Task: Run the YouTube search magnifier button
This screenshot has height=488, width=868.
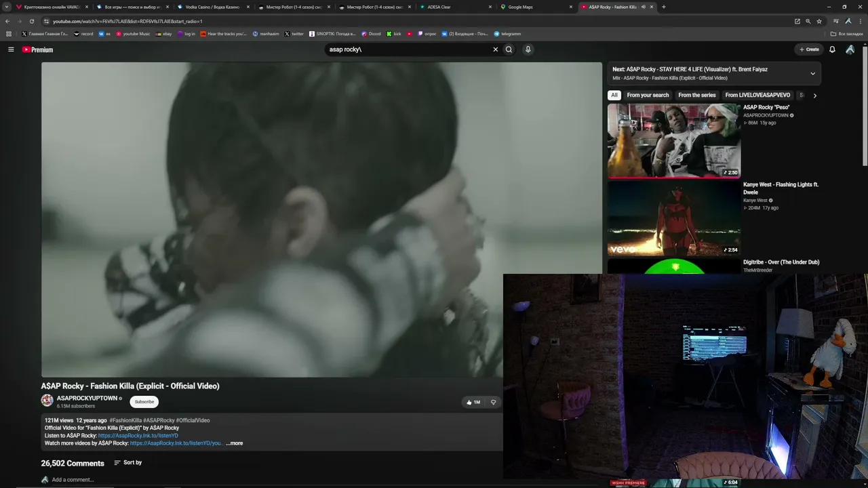Action: point(509,49)
